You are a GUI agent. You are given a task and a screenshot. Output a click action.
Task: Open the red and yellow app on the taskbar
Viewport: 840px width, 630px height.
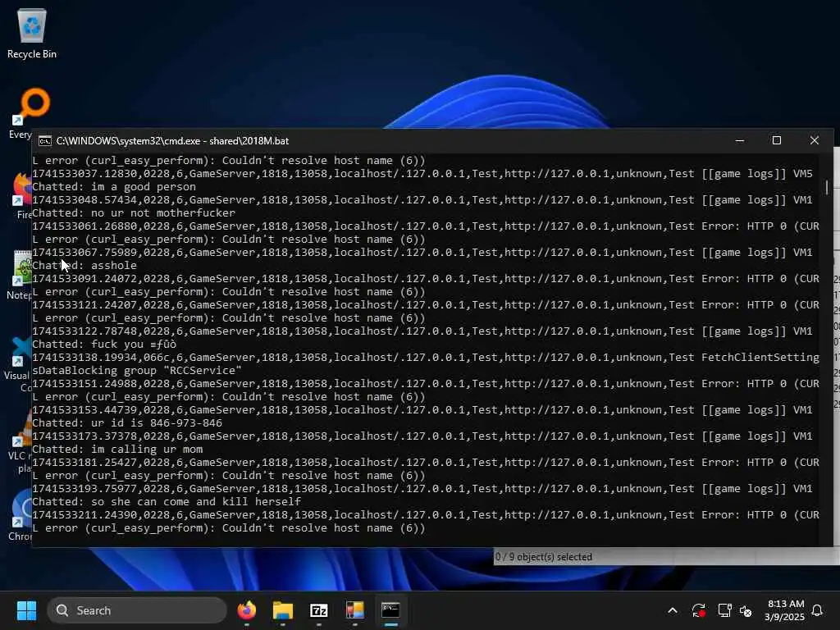point(354,610)
